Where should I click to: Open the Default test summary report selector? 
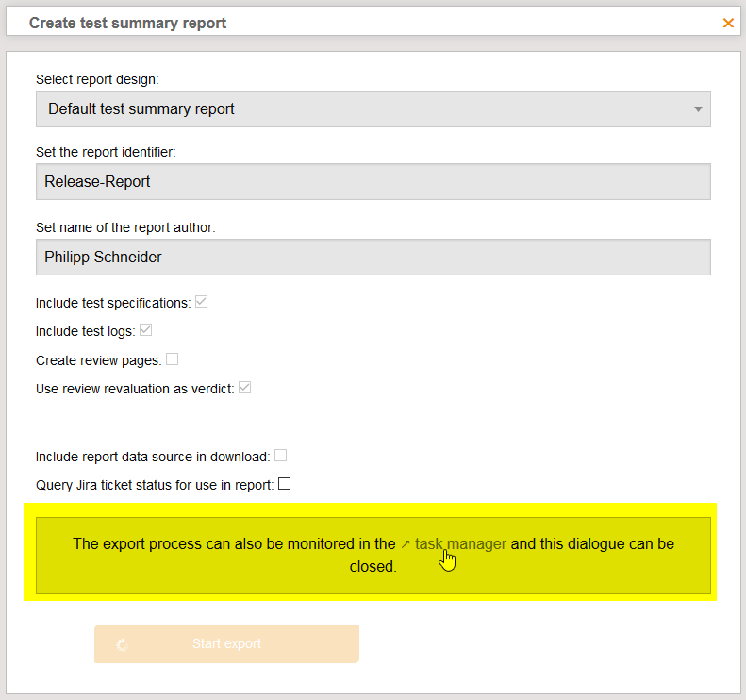[373, 109]
